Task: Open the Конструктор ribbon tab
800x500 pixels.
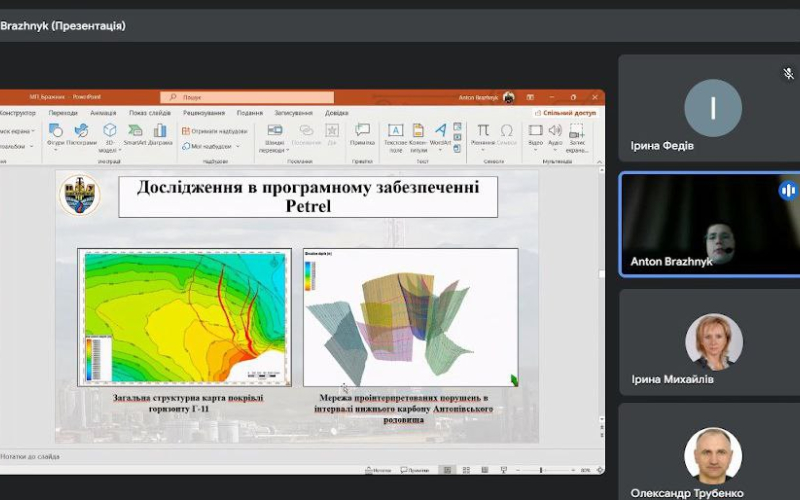Action: [x=17, y=113]
